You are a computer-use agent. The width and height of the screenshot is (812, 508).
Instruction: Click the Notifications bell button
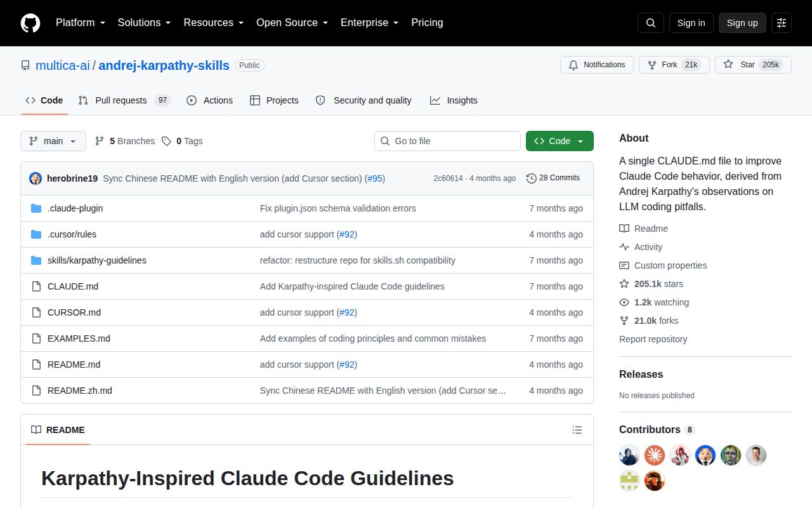[597, 65]
